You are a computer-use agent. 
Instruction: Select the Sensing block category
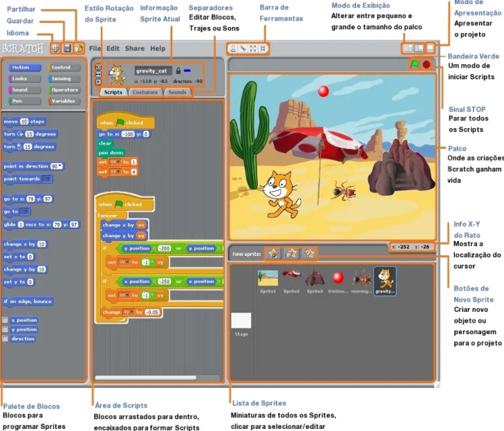click(x=64, y=79)
